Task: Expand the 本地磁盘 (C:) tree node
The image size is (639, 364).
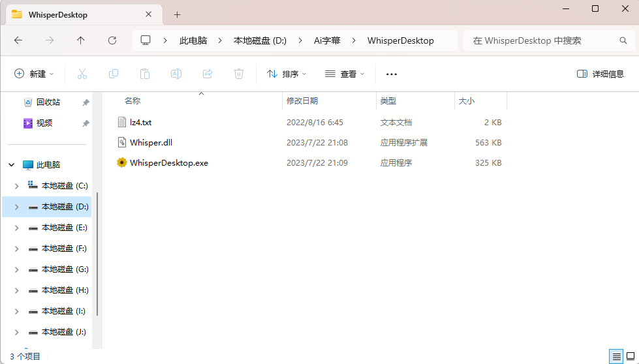Action: click(x=17, y=186)
